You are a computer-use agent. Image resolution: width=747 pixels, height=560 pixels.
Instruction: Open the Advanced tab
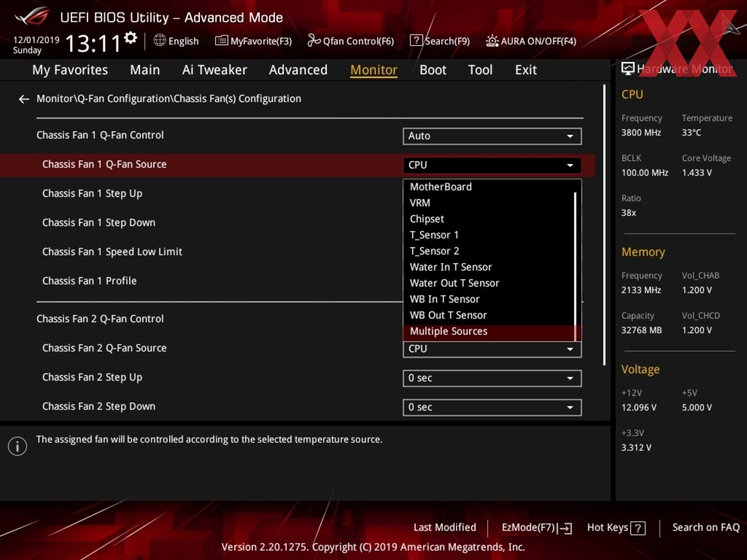pyautogui.click(x=298, y=70)
